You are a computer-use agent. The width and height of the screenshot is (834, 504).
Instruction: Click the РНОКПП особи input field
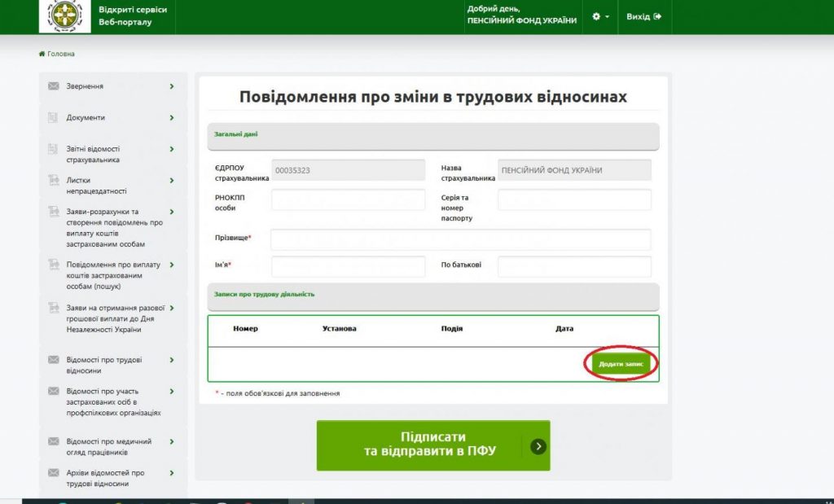[348, 199]
